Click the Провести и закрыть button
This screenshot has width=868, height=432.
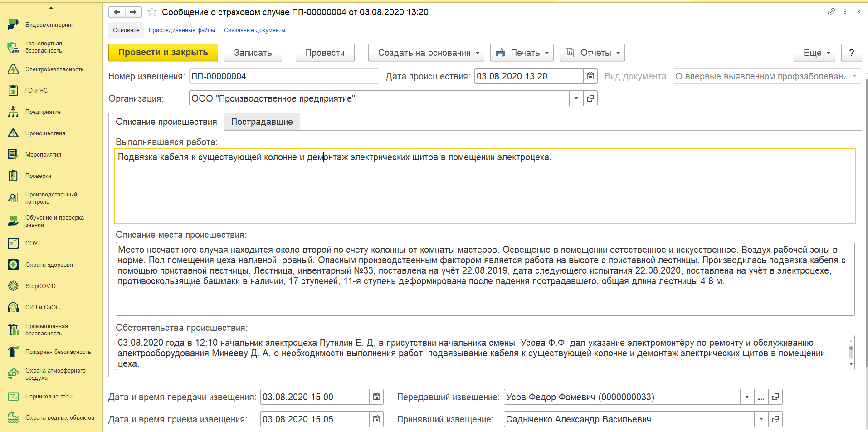pos(163,53)
